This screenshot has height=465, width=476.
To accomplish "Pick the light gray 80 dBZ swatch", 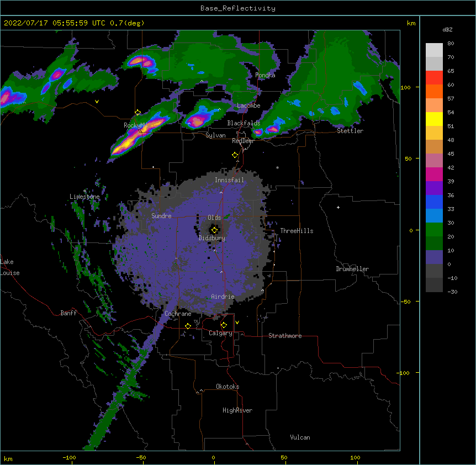I will [434, 50].
